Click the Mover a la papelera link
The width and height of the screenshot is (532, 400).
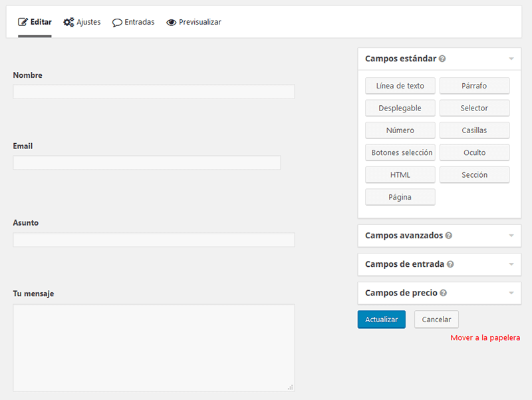click(x=486, y=337)
